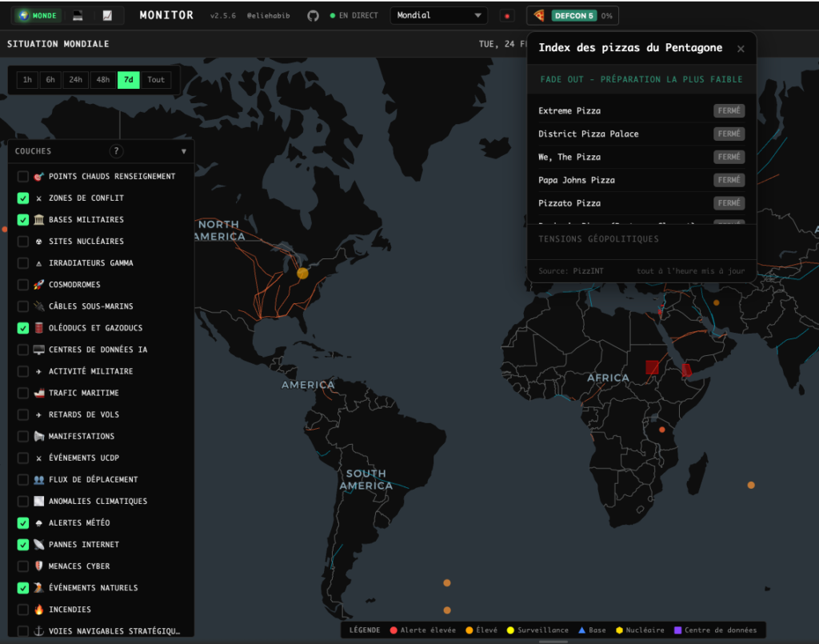Image resolution: width=819 pixels, height=644 pixels.
Task: Click the pizza slice DEFCON icon
Action: pyautogui.click(x=539, y=15)
